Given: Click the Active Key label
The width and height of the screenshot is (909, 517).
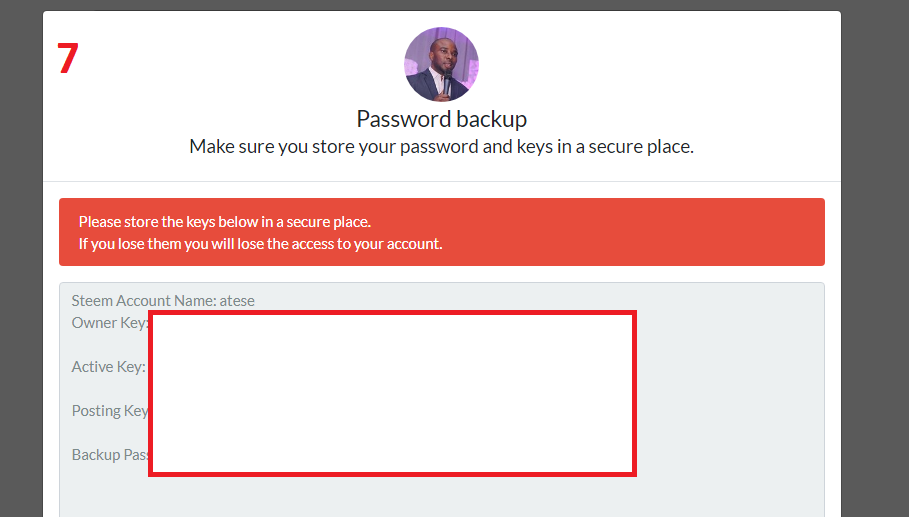Looking at the screenshot, I should coord(108,366).
